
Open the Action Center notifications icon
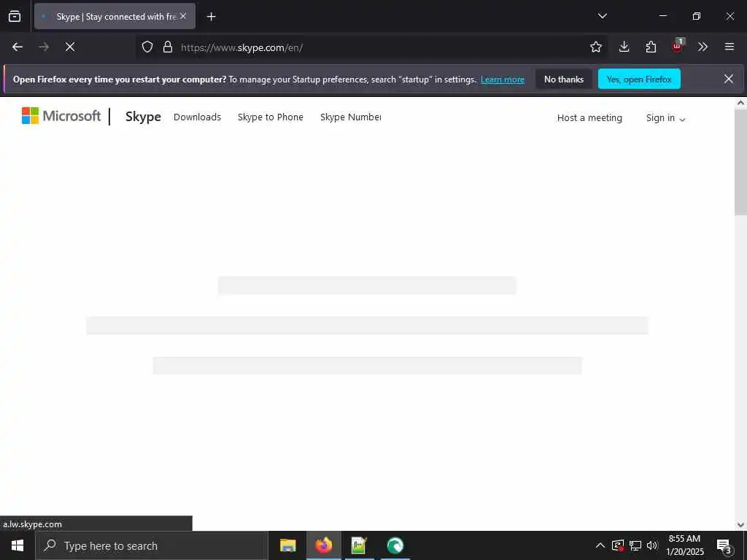pyautogui.click(x=724, y=545)
